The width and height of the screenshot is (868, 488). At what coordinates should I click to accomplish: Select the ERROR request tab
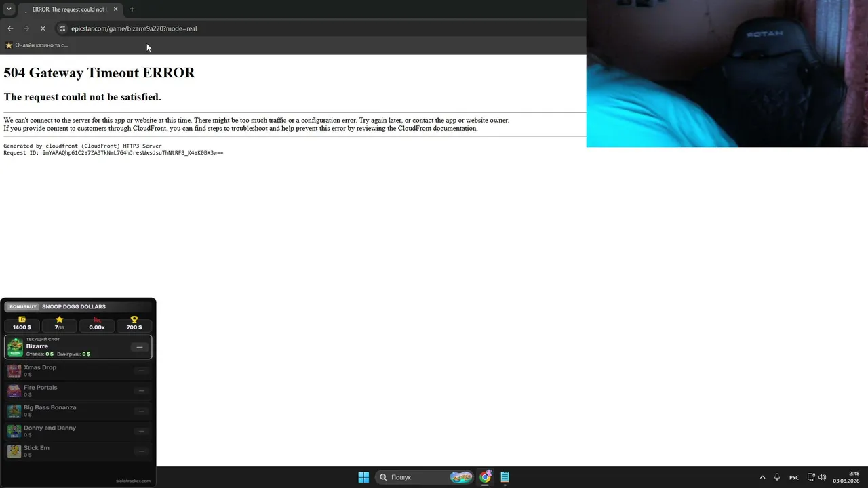(70, 9)
